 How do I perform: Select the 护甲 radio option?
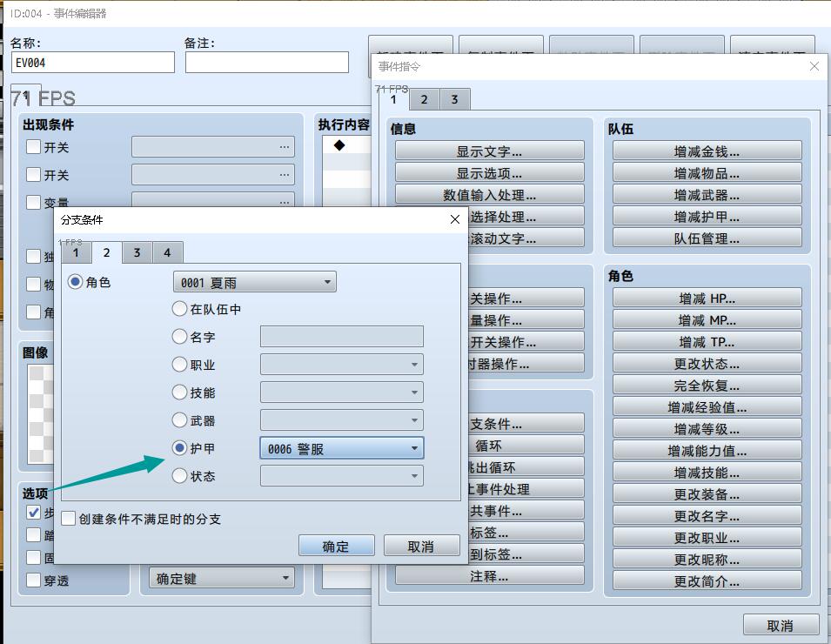pyautogui.click(x=179, y=448)
